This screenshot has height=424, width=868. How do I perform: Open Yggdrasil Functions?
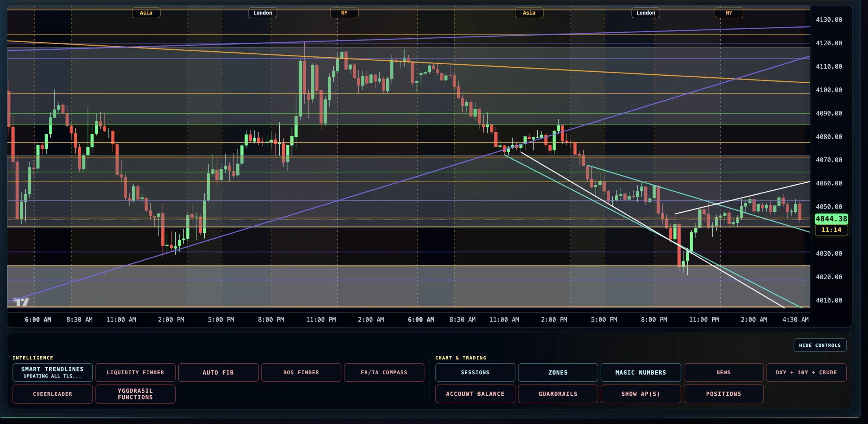(x=135, y=394)
